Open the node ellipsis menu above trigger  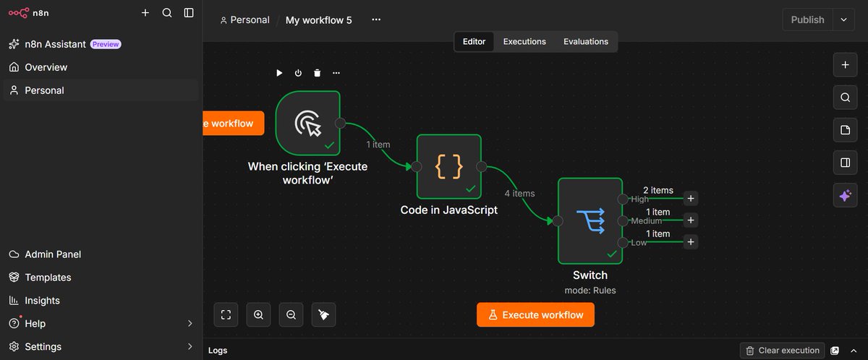click(336, 73)
